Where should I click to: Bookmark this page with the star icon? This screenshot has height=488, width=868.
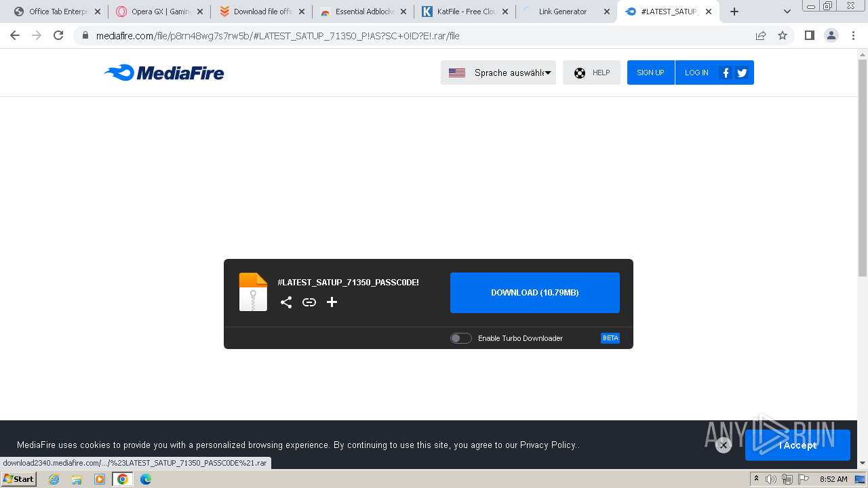[x=783, y=35]
